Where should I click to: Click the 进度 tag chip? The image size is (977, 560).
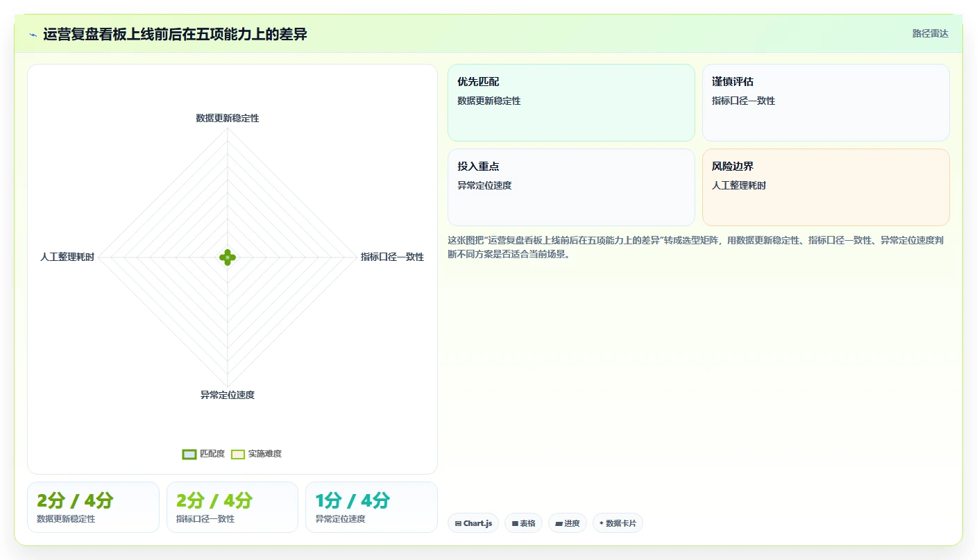click(568, 523)
